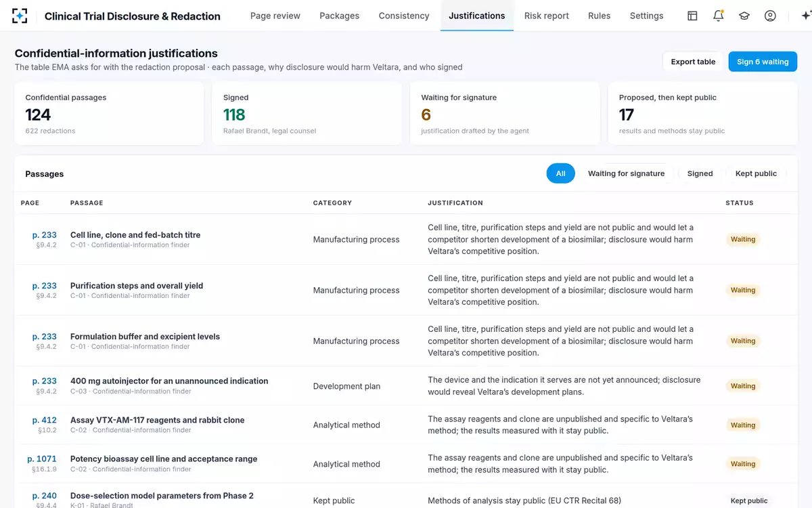Open the Risk report tab

click(x=547, y=16)
